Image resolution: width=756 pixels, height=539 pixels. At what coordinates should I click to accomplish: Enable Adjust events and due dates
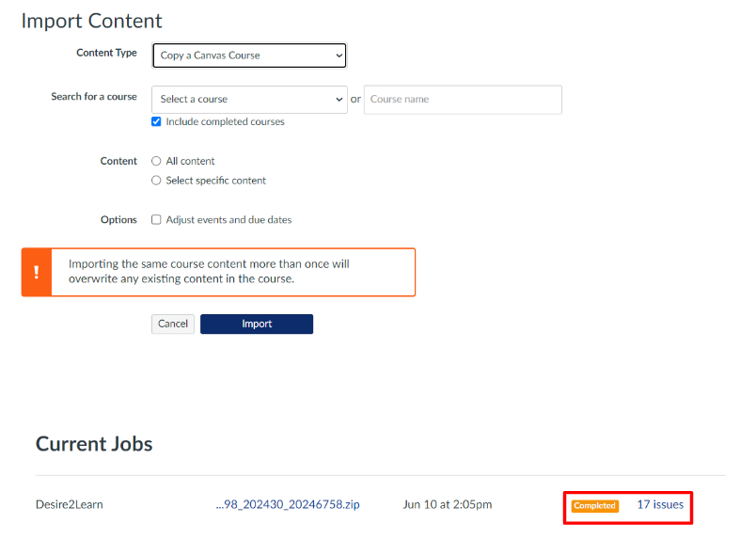(156, 220)
